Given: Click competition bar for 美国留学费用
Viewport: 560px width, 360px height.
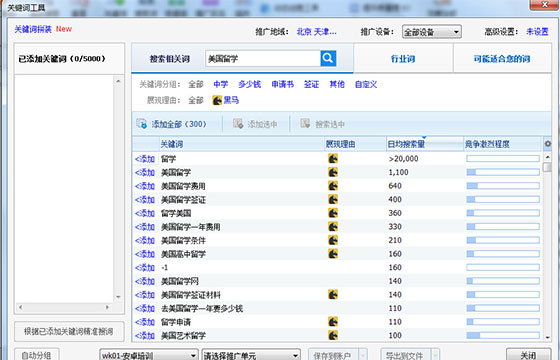Looking at the screenshot, I should pos(503,186).
